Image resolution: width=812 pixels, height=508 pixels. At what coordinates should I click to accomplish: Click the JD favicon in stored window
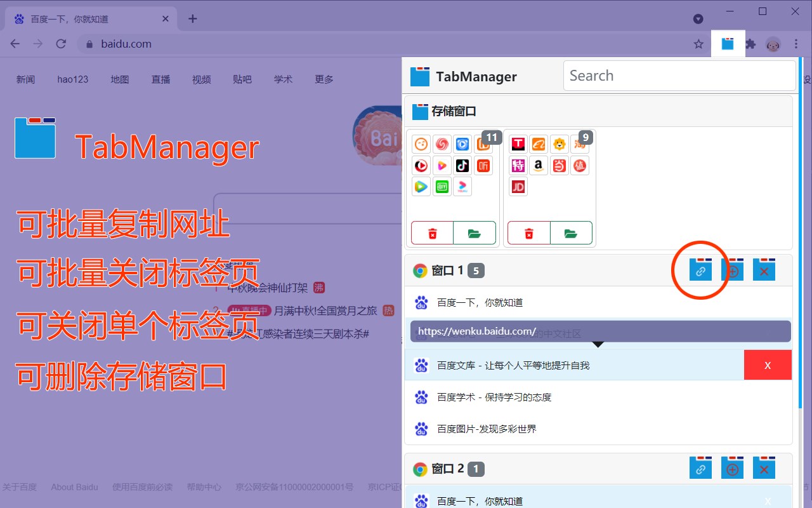tap(518, 187)
